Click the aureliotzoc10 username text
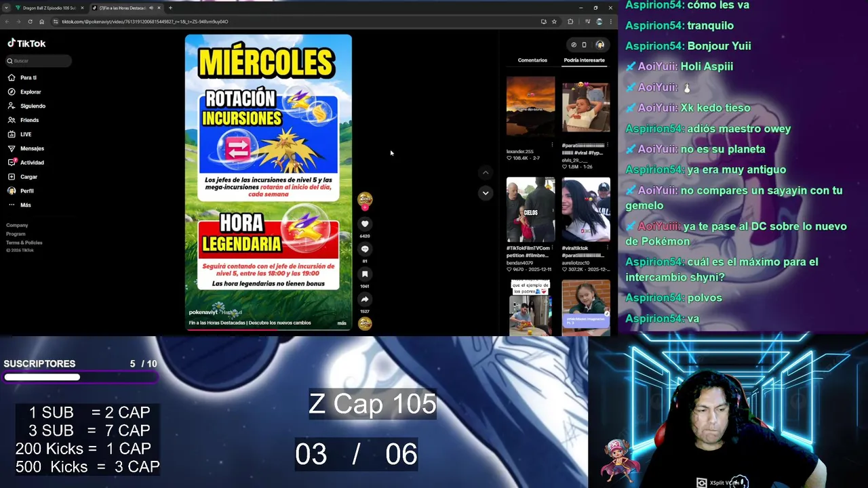This screenshot has width=868, height=488. pyautogui.click(x=576, y=262)
